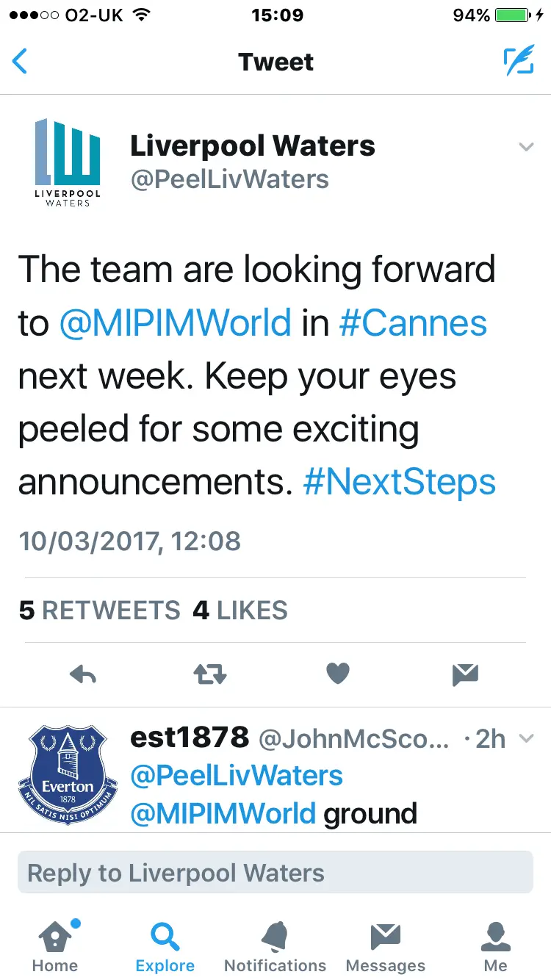Expand tweet options chevron for Liverpool Waters
The height and width of the screenshot is (980, 551).
[x=526, y=147]
